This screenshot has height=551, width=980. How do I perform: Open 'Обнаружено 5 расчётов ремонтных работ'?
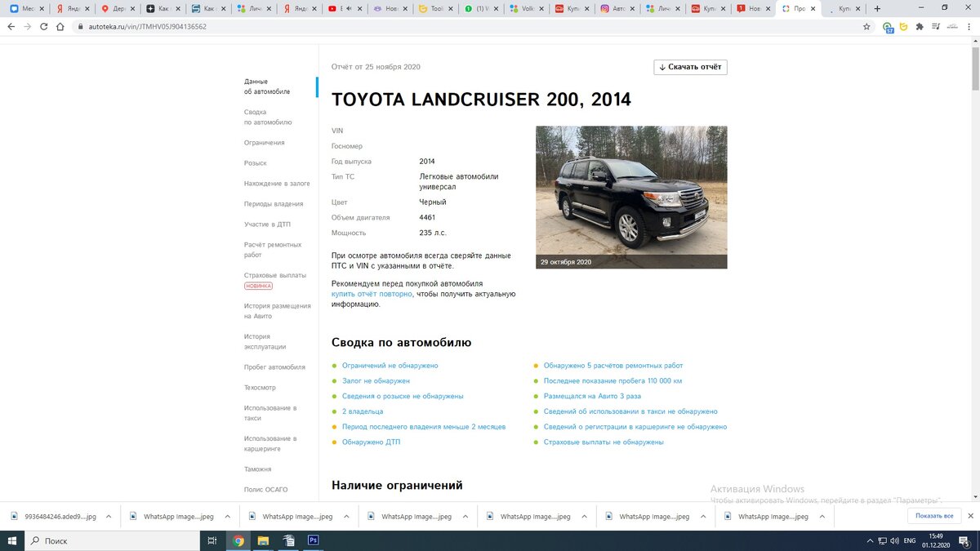(613, 366)
